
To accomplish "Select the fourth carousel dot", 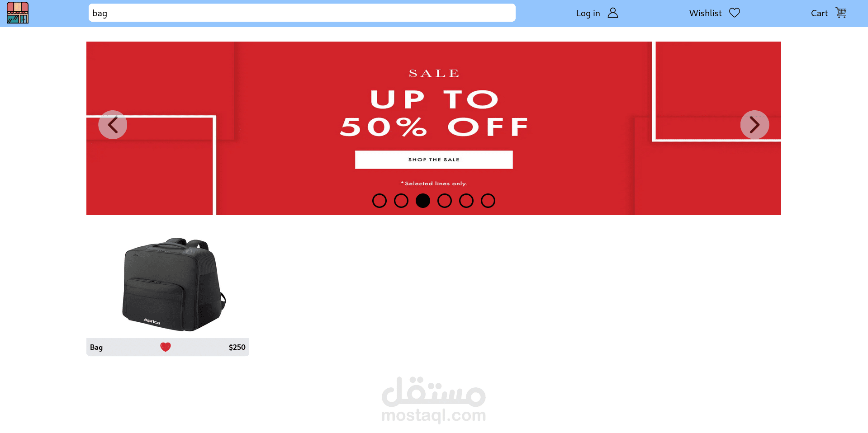I will [445, 201].
